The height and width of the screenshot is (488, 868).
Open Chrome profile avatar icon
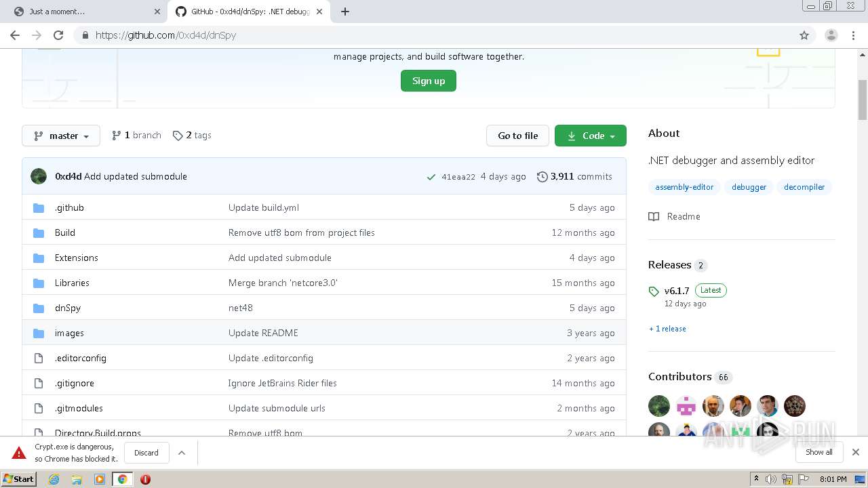831,35
